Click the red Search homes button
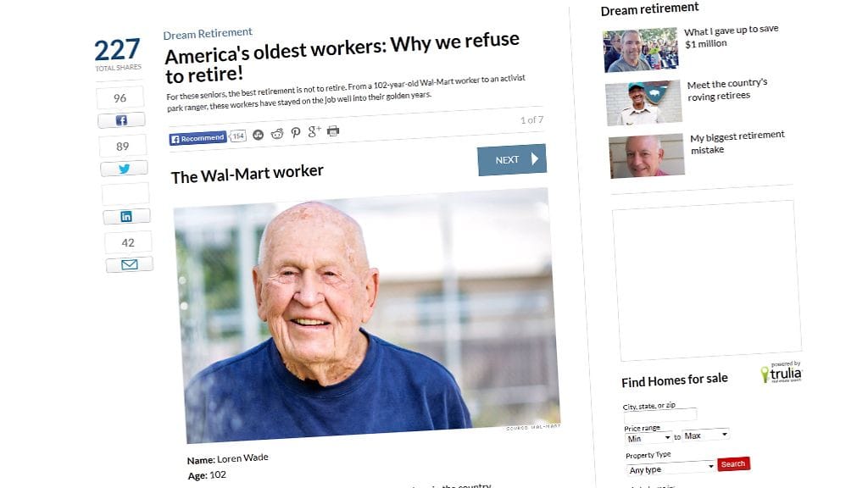Screen dimensions: 868x488 733,463
